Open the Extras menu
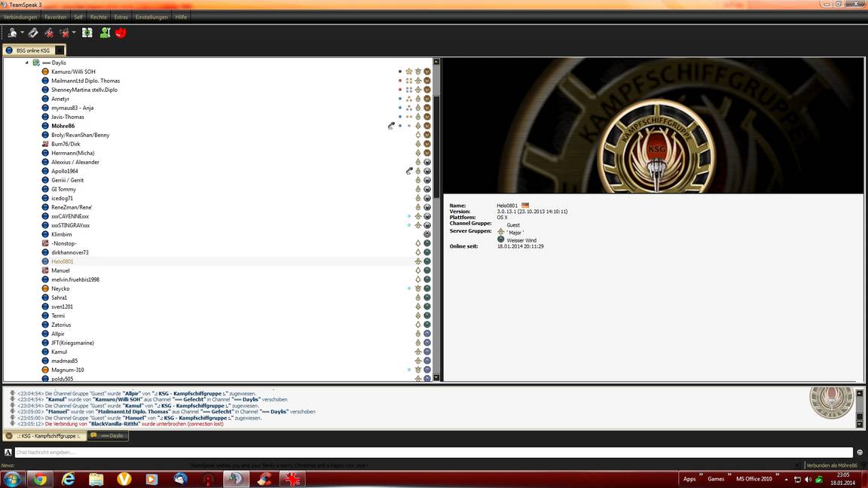868x488 pixels. (121, 17)
